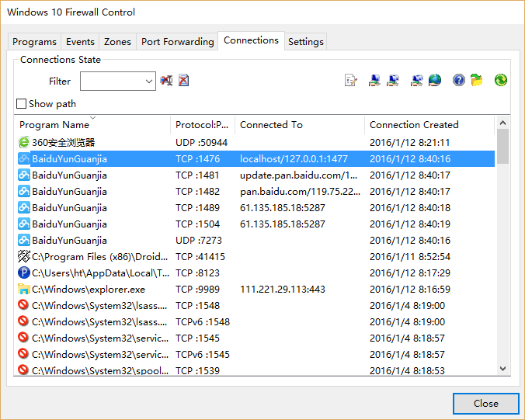
Task: Click the yellow folder toolbar icon
Action: click(477, 81)
